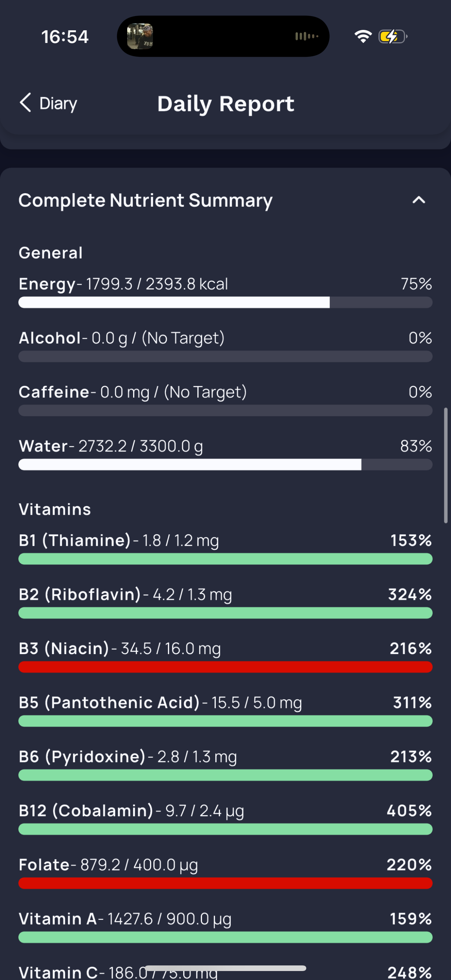Select the Energy progress bar

(225, 302)
